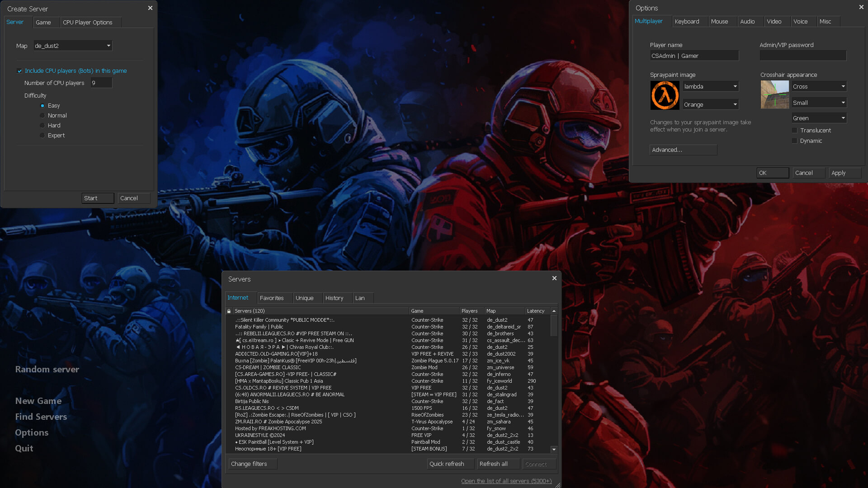868x488 pixels.
Task: Select the Fatality Family | Public server row
Action: [388, 327]
